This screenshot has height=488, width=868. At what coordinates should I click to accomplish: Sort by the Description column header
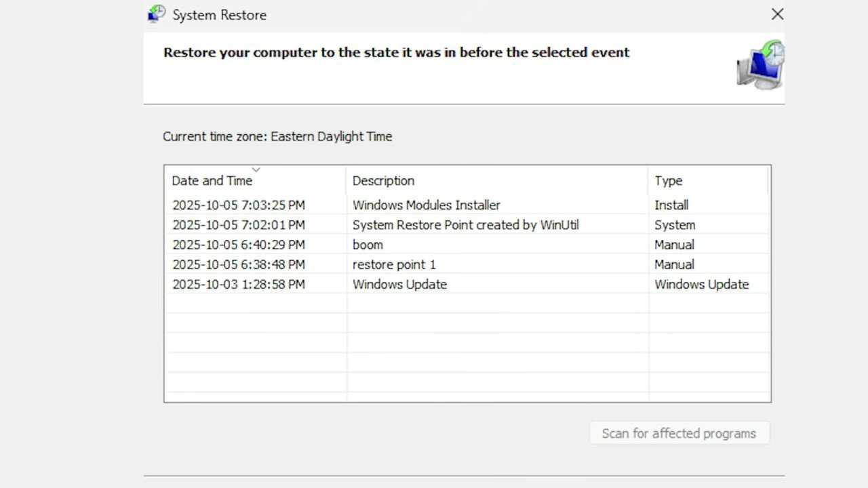383,181
